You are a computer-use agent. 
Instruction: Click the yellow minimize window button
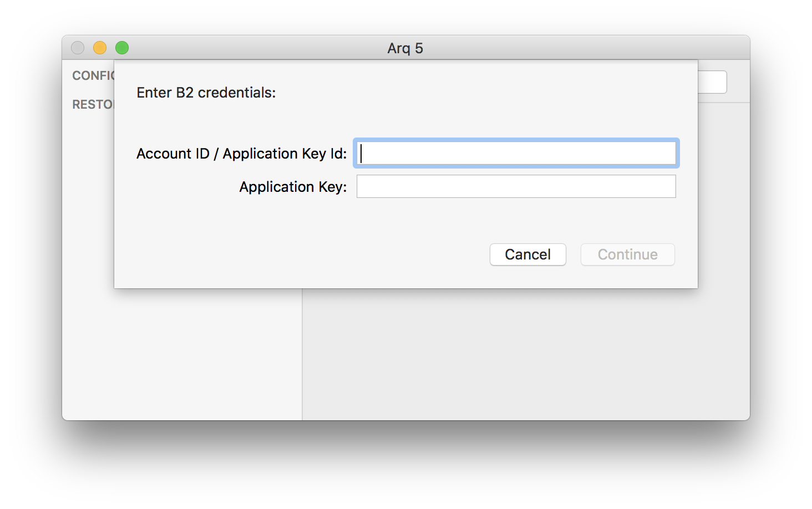pos(100,48)
